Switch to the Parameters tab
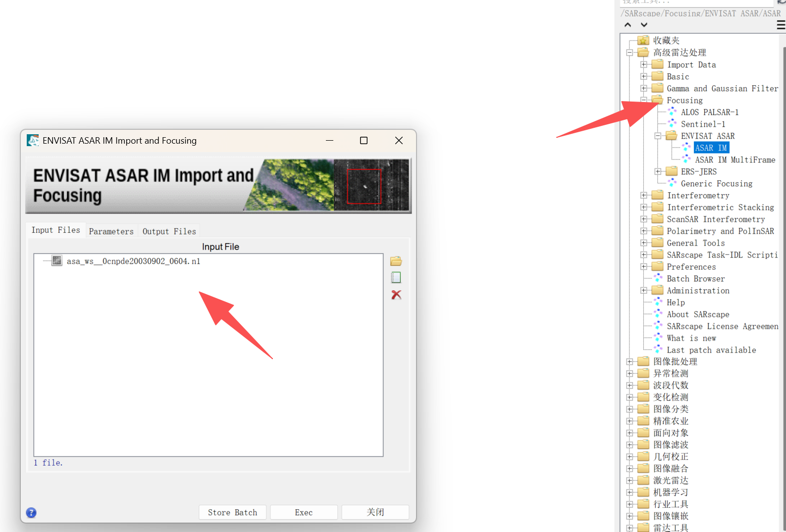Screen dimensions: 786x532 (111, 231)
